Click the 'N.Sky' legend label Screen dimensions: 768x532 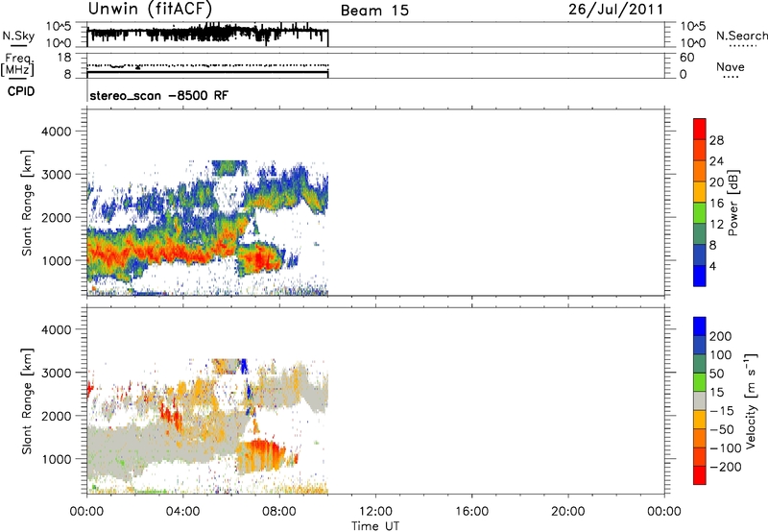[18, 36]
